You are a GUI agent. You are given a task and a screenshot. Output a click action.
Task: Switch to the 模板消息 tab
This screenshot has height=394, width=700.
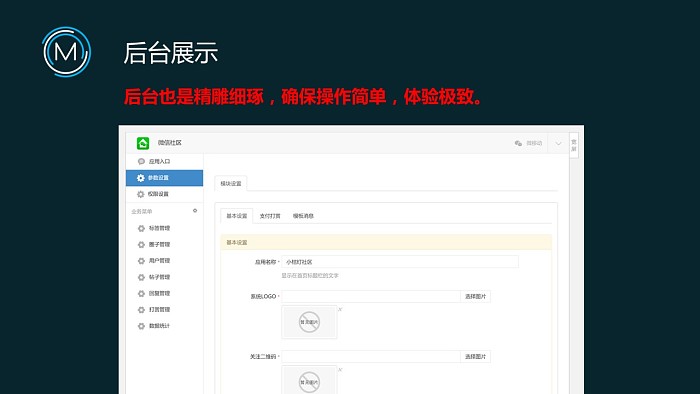coord(304,216)
